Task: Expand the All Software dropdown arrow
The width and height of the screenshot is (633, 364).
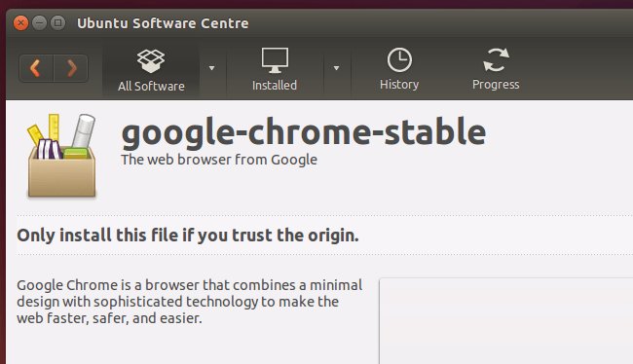Action: click(211, 68)
